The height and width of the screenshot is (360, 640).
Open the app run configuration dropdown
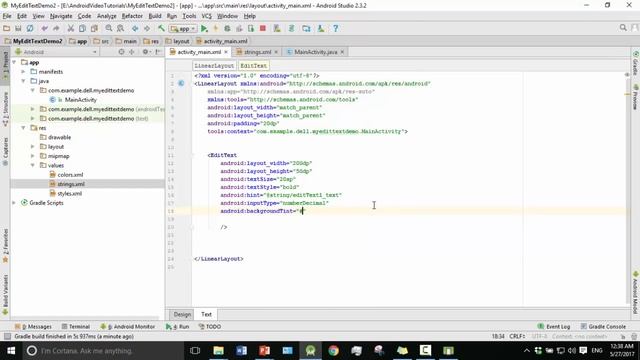click(183, 29)
